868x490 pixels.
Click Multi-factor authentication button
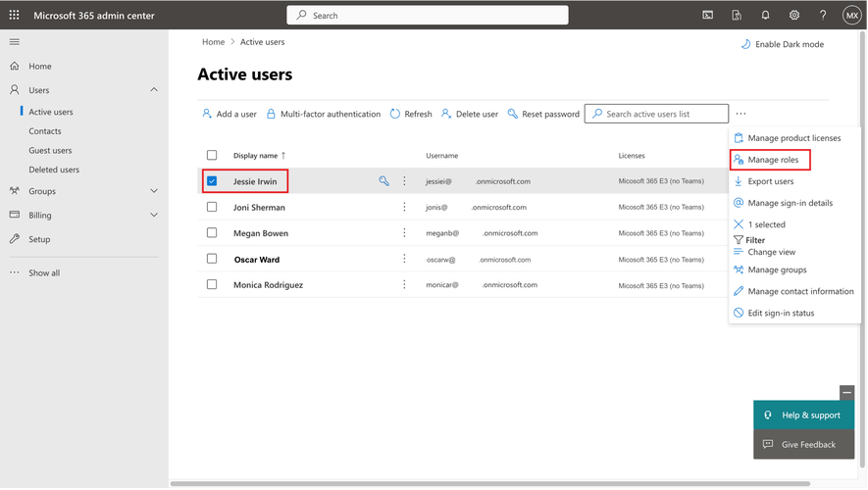tap(324, 114)
